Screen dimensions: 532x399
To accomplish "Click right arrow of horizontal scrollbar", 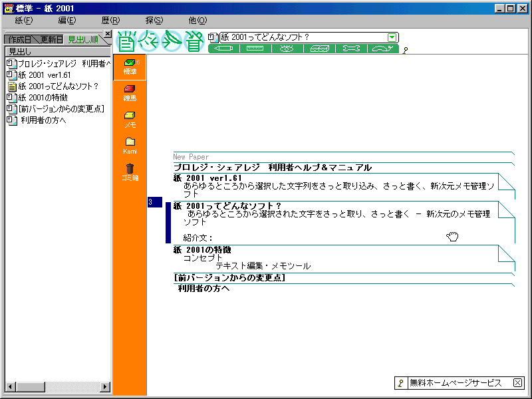I will [106, 386].
